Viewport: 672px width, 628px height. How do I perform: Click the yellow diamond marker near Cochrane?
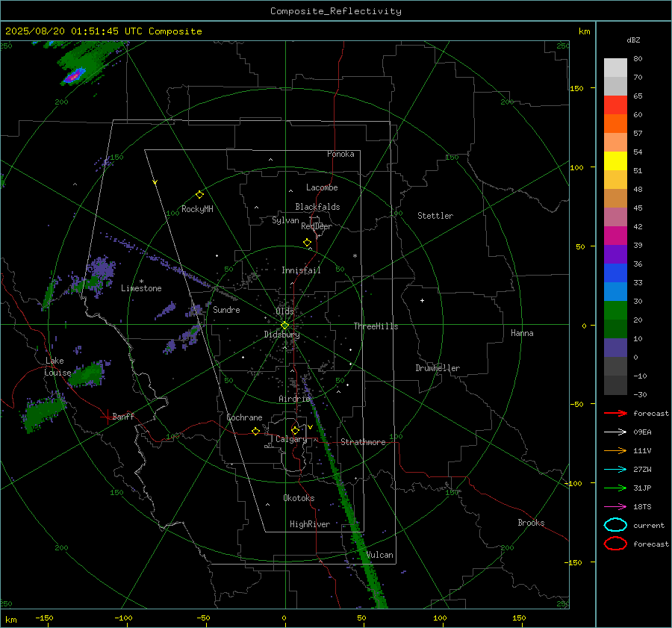click(256, 432)
